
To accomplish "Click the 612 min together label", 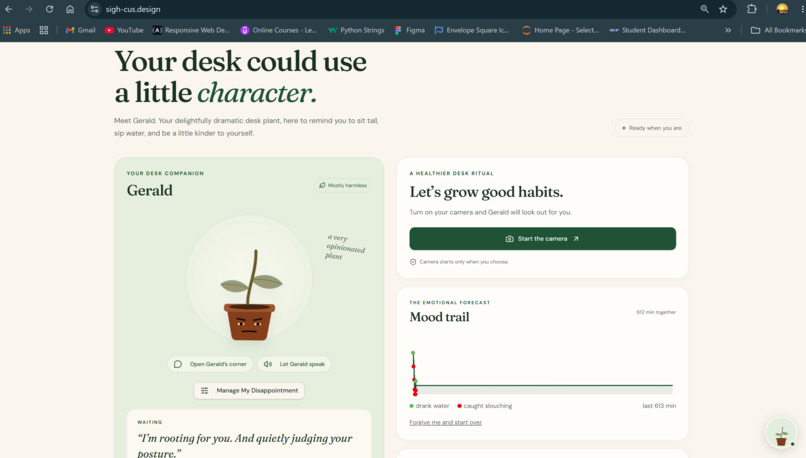I will click(656, 312).
